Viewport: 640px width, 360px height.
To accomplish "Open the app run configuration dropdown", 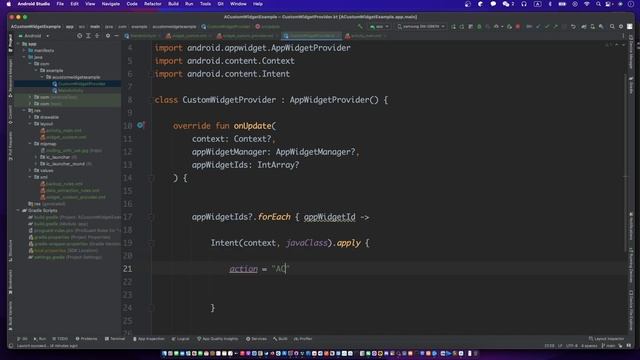I will [379, 27].
